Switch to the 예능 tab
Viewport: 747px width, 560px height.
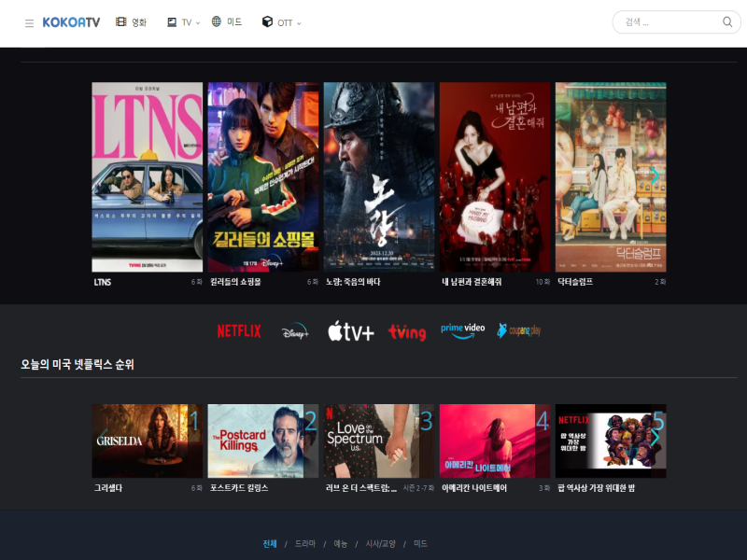[341, 543]
